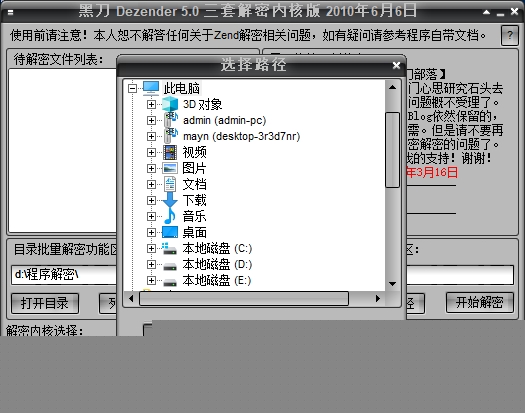Select the 文档 label
Image resolution: width=525 pixels, height=413 pixels.
pos(195,184)
